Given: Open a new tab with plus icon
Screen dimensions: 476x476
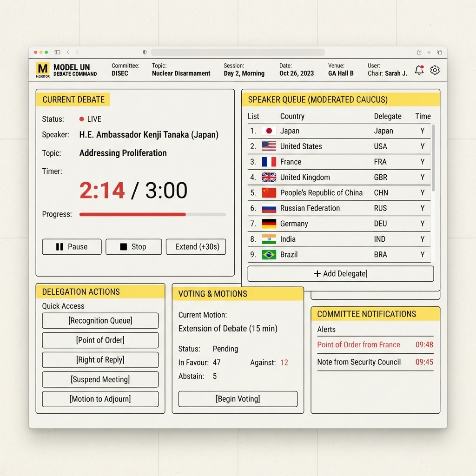Looking at the screenshot, I should point(429,52).
